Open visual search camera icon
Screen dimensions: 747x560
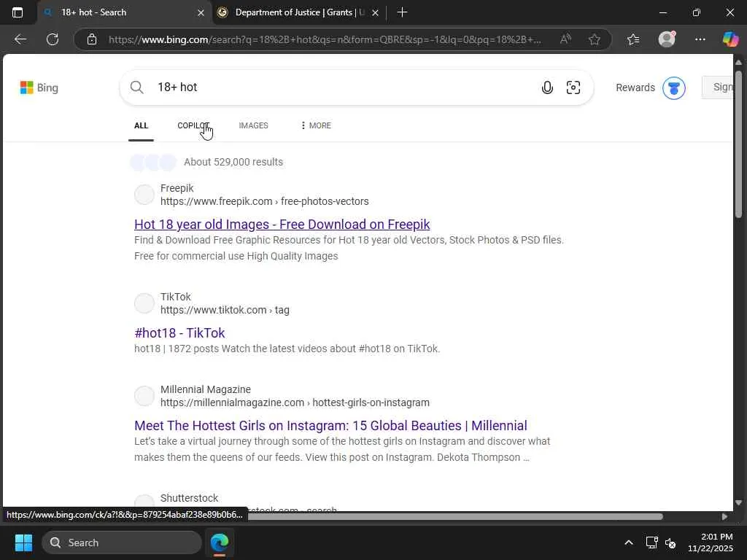pos(573,87)
